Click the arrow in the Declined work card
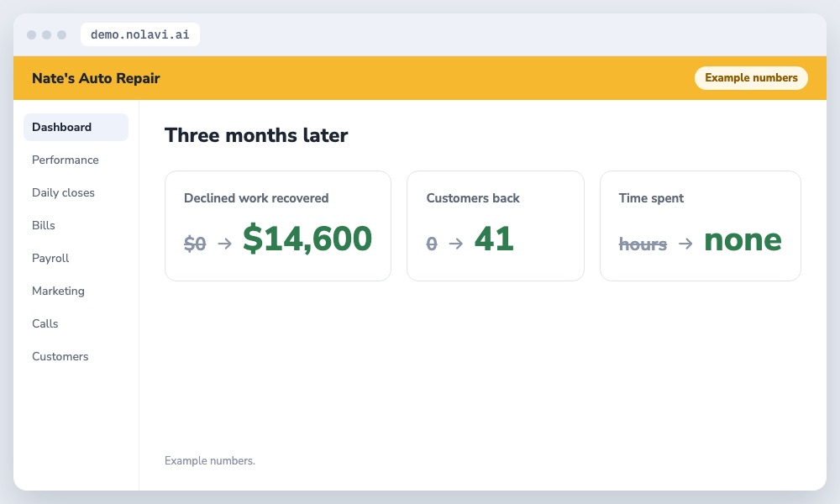840x504 pixels. point(225,244)
